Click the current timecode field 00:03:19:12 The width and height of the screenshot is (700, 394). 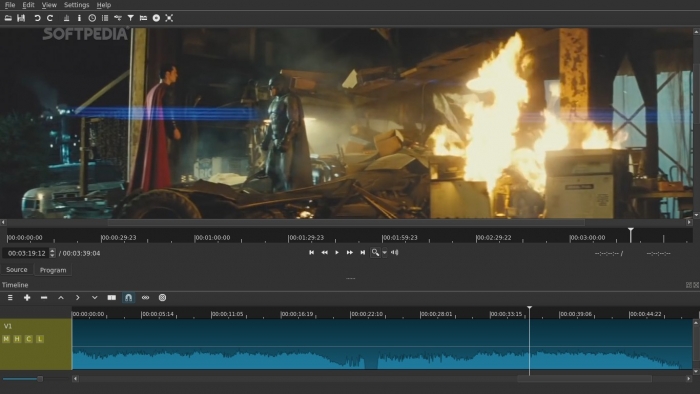click(x=26, y=253)
